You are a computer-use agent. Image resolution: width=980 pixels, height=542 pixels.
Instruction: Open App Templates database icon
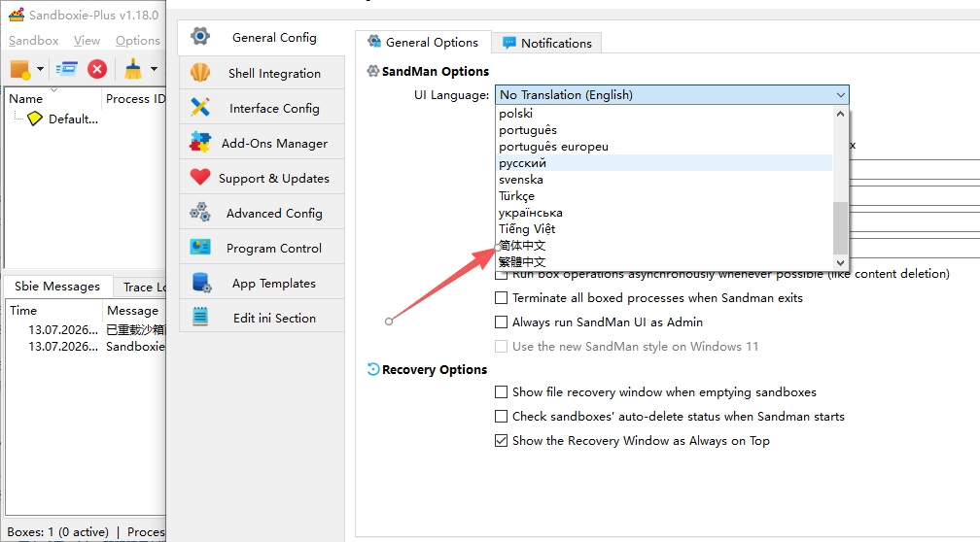coord(201,283)
